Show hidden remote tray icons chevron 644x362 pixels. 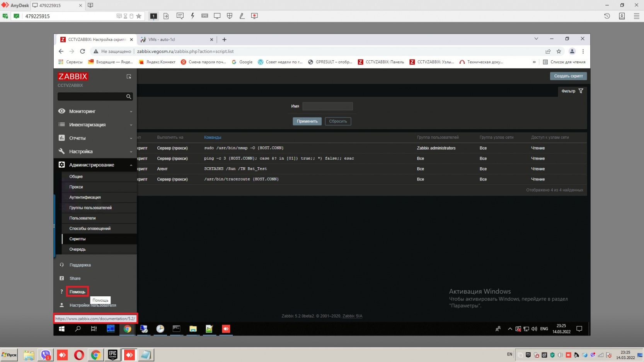pyautogui.click(x=510, y=329)
